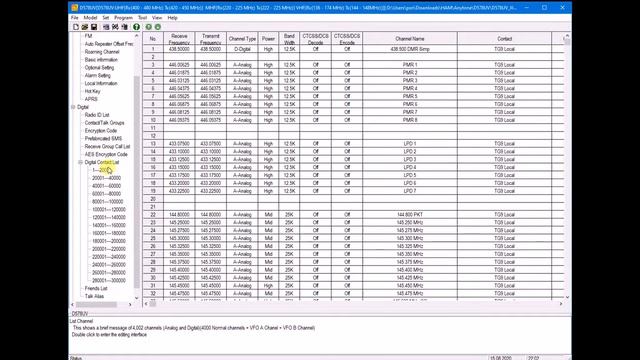Click the Channel Name column header
Screen dimensions: 640x360
410,39
